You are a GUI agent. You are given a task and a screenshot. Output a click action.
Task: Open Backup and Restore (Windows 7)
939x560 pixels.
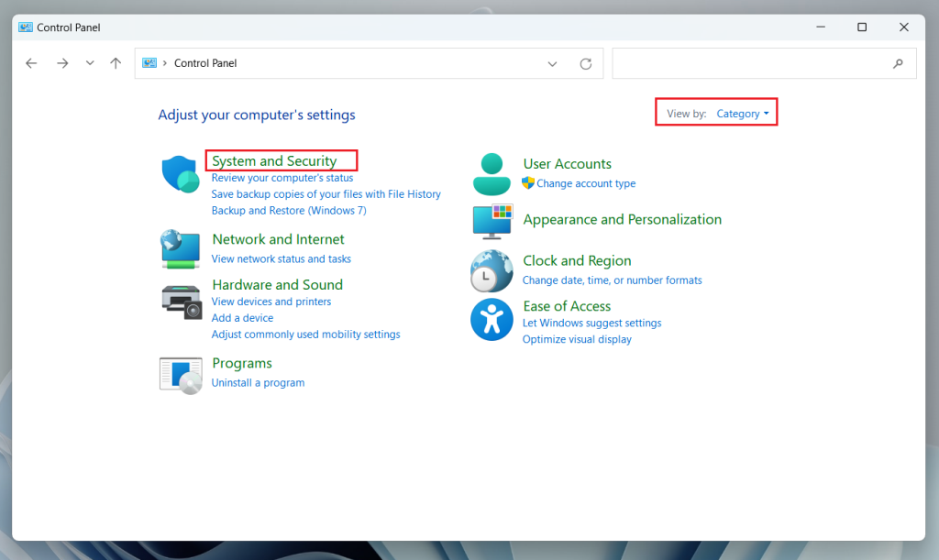(288, 210)
